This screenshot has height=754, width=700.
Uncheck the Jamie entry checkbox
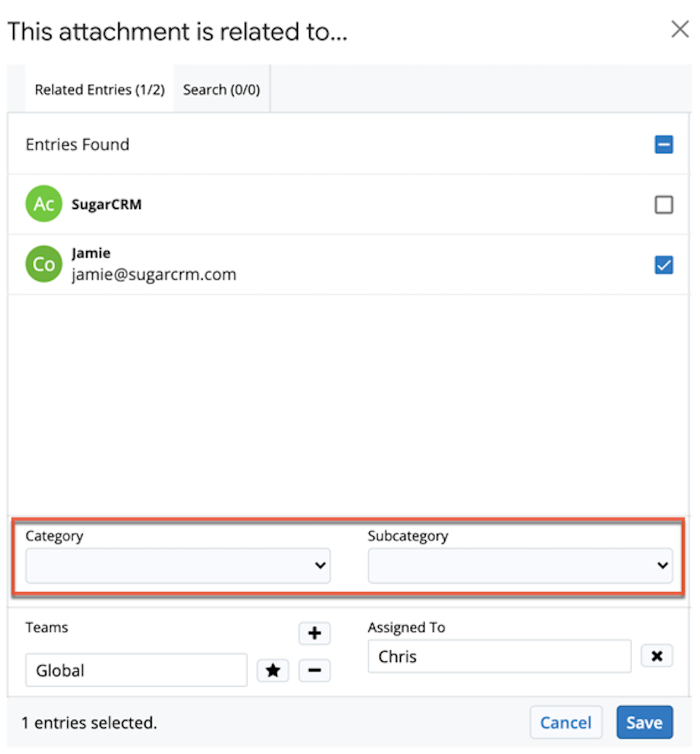664,265
